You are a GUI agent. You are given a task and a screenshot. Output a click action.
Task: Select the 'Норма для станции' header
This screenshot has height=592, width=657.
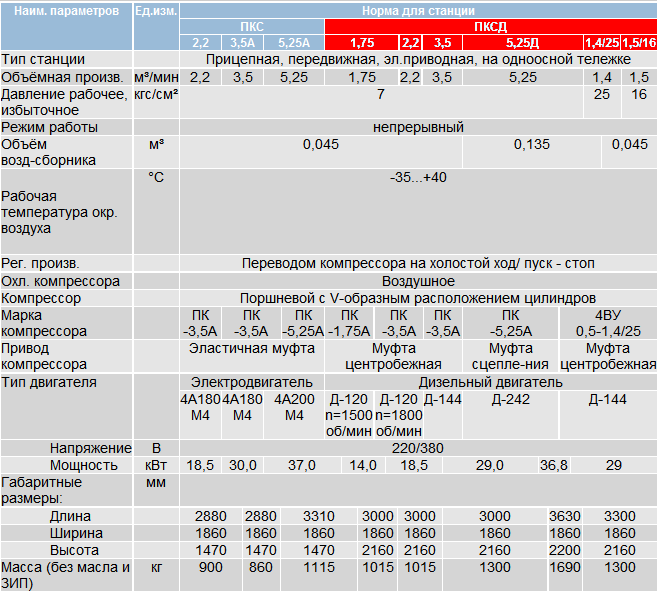click(x=418, y=11)
